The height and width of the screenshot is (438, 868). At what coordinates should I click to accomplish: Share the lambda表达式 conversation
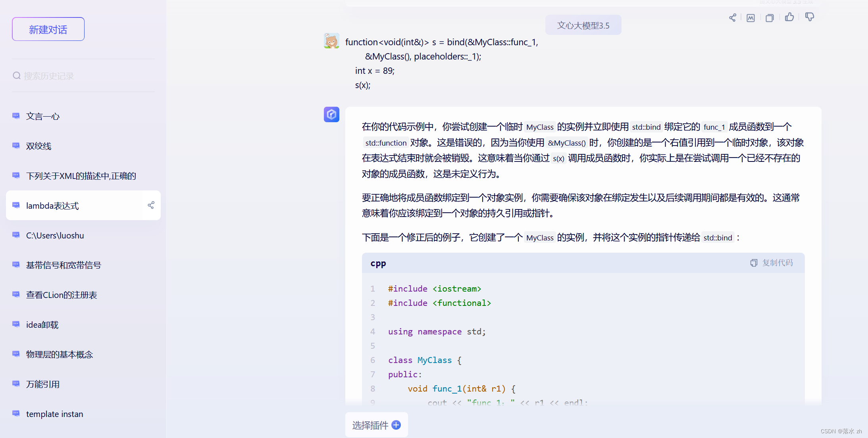(151, 205)
